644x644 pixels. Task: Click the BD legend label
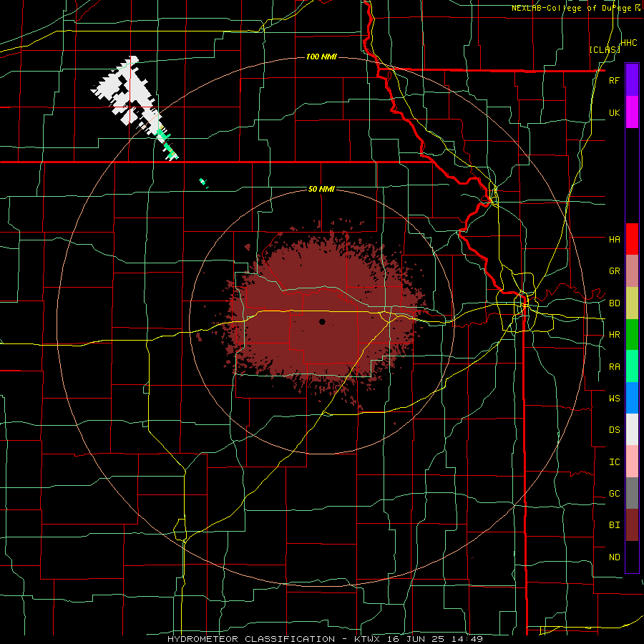tap(614, 303)
